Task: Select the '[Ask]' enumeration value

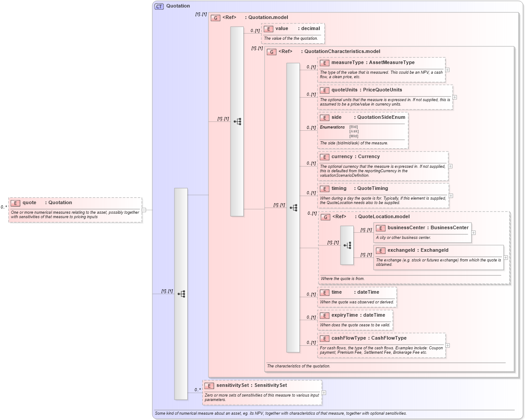Action: click(354, 131)
